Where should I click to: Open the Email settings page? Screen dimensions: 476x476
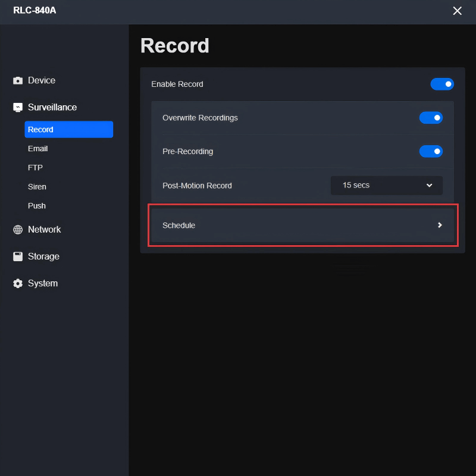38,148
